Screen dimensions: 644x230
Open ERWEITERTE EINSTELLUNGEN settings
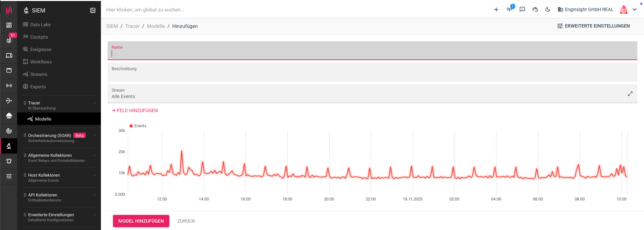click(x=593, y=26)
